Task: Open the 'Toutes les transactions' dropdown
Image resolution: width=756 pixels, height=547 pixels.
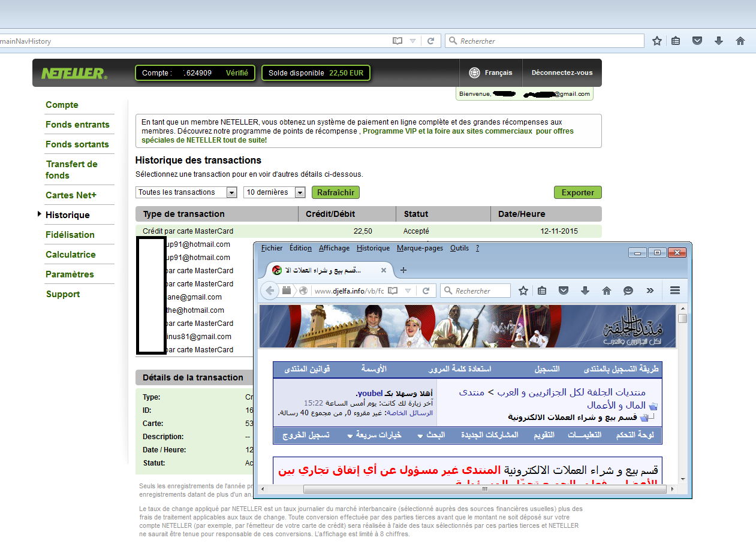Action: tap(186, 192)
